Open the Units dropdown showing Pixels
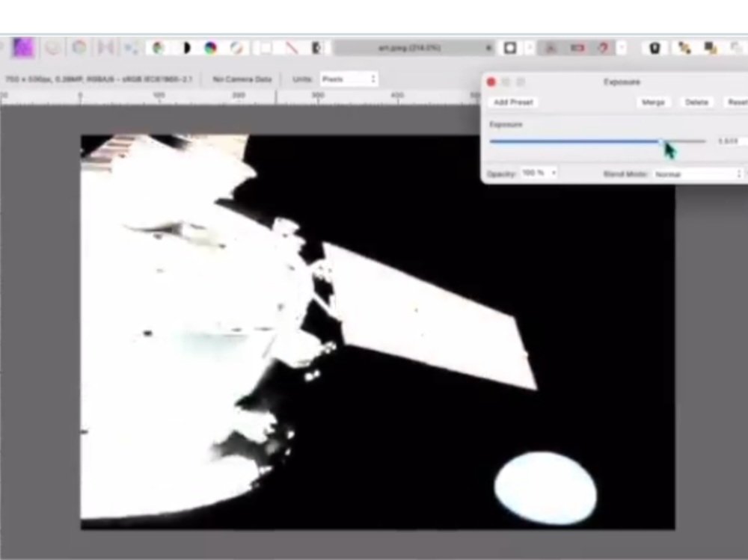Viewport: 748px width, 560px height. click(349, 79)
